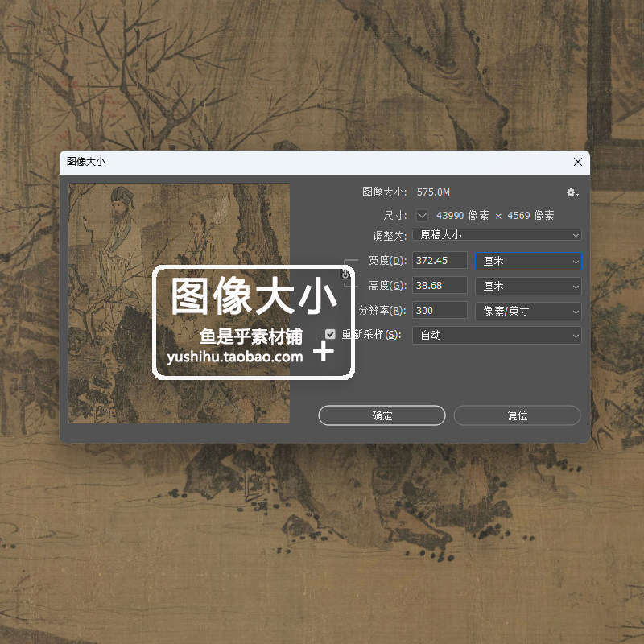The height and width of the screenshot is (644, 644).
Task: Click the 高度 height field 38.68
Action: point(440,286)
